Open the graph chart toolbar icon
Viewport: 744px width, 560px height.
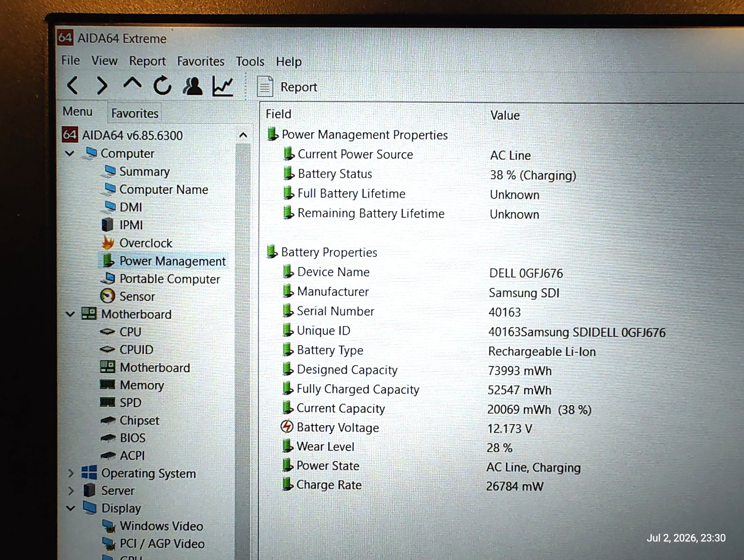point(223,87)
